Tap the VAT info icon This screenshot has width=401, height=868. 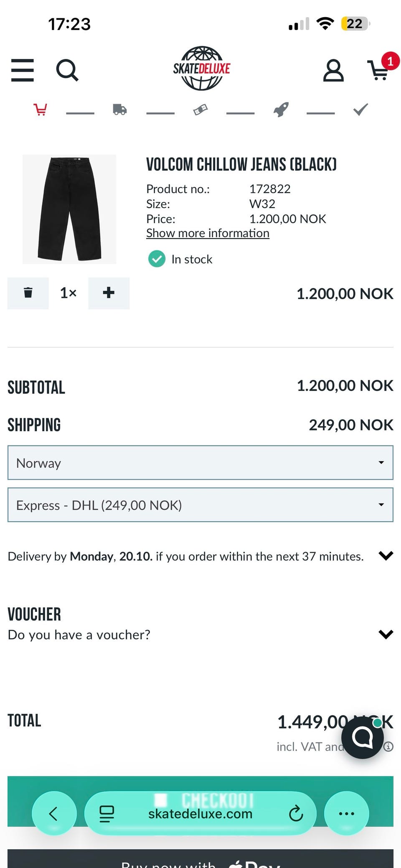point(389,746)
